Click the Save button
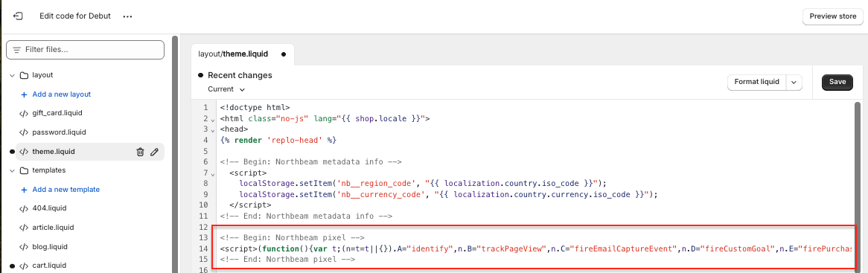 tap(837, 82)
